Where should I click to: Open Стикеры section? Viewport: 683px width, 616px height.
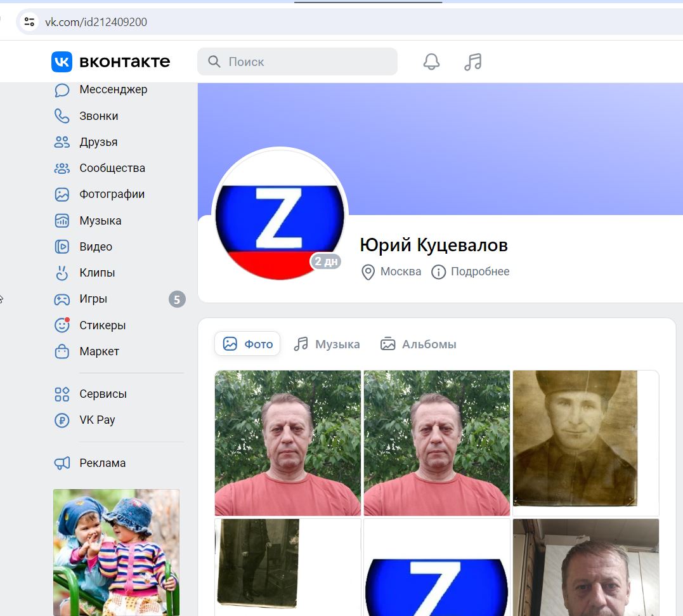102,325
